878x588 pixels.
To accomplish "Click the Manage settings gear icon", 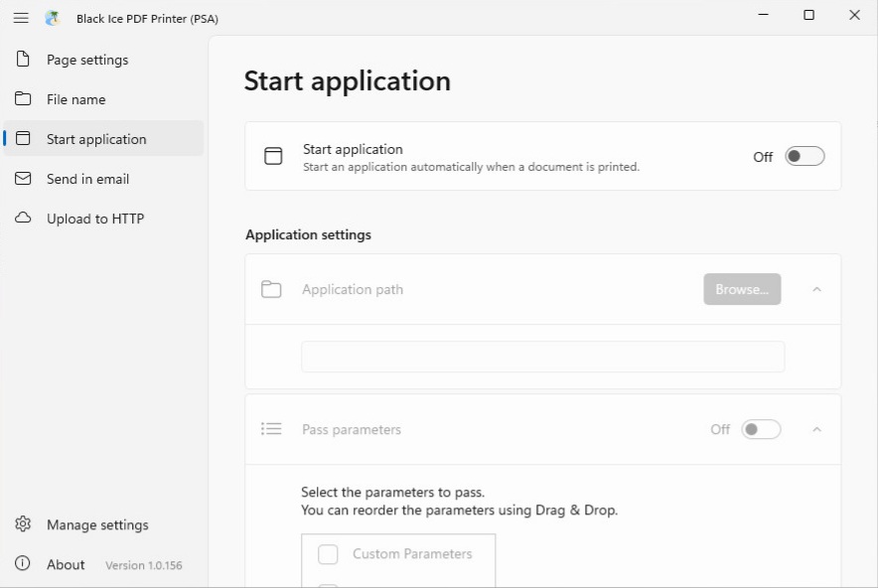I will point(23,524).
